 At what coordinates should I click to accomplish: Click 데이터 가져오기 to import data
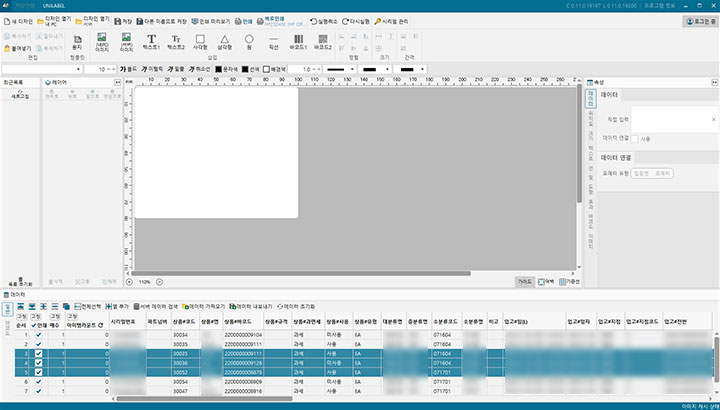tap(205, 306)
